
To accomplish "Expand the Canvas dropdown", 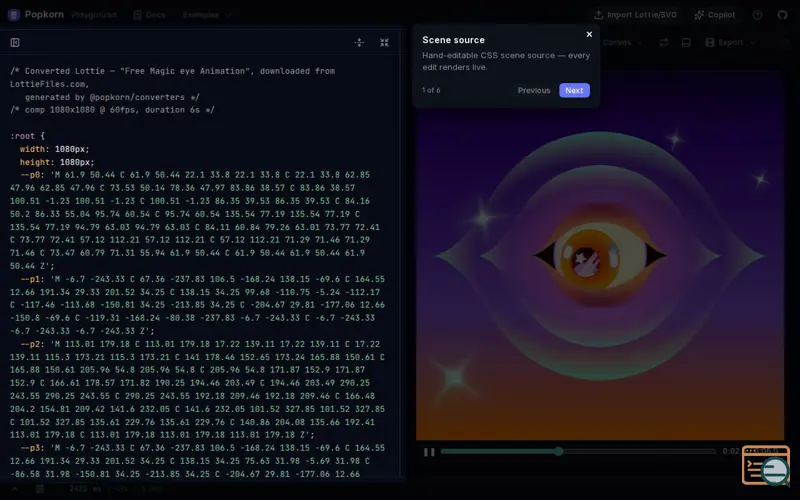I will (x=622, y=42).
